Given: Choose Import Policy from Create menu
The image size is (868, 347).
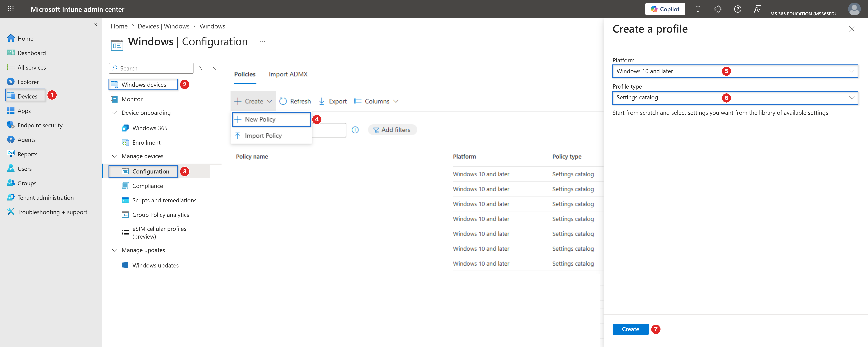Looking at the screenshot, I should pos(271,135).
